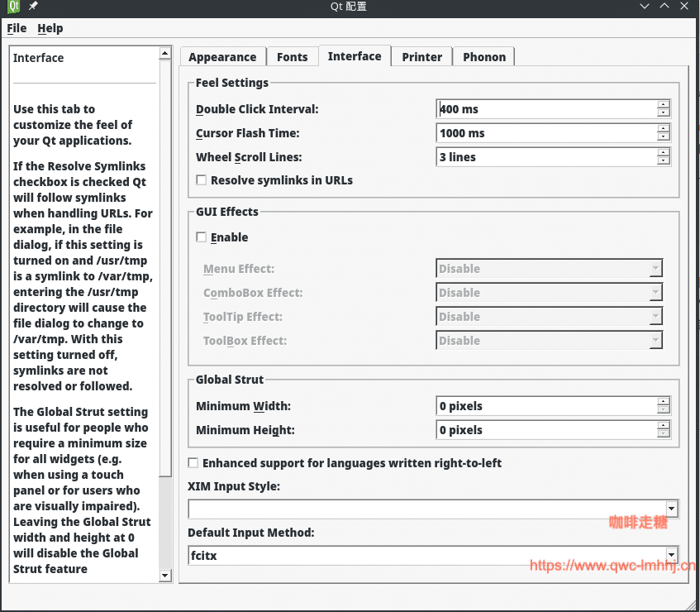Increase Wheel Scroll Lines with up arrow

point(664,153)
